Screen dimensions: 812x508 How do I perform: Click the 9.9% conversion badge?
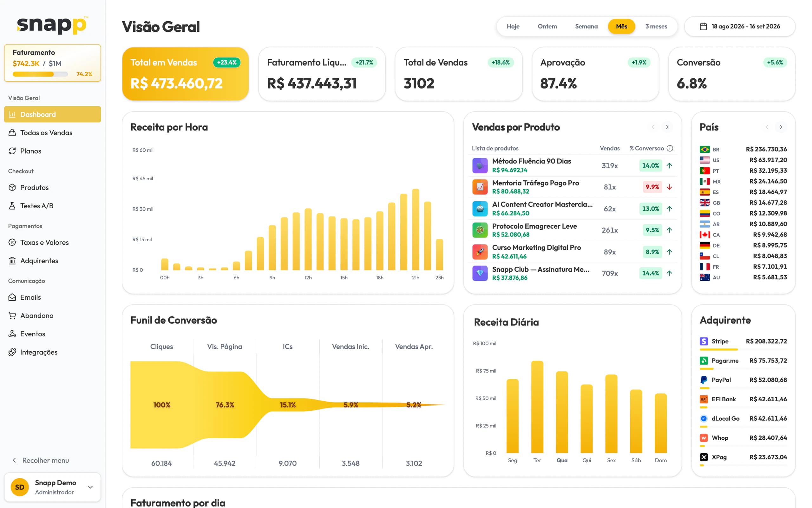(652, 187)
